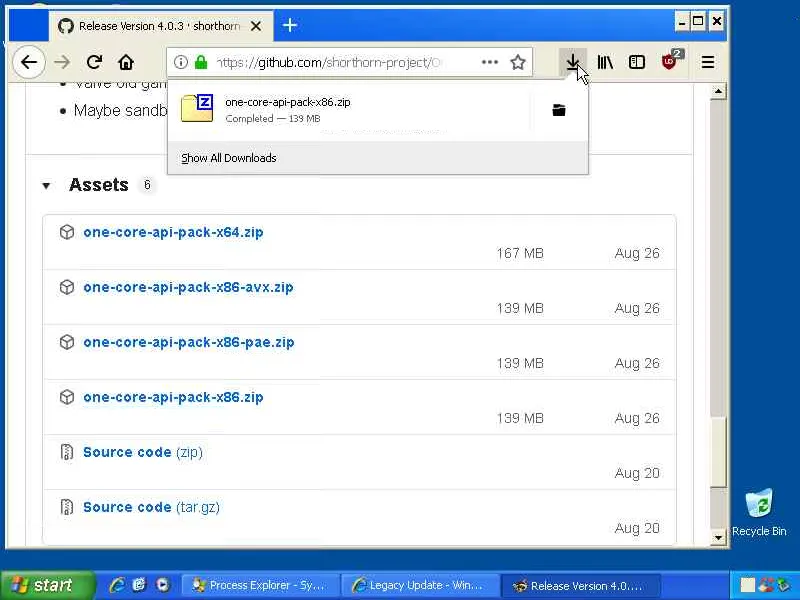This screenshot has height=600, width=800.
Task: Download one-core-api-pack-x86.zip link in Assets list
Action: [173, 397]
